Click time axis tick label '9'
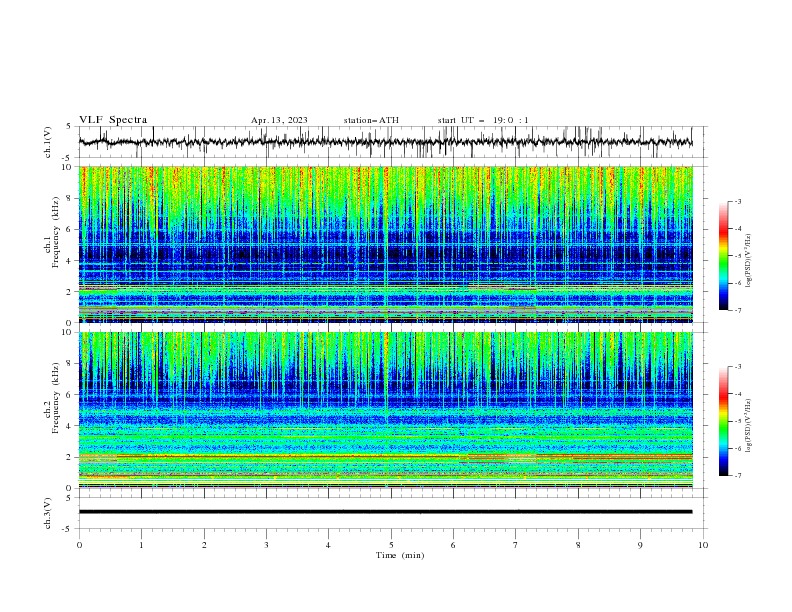792x612 pixels. 640,545
